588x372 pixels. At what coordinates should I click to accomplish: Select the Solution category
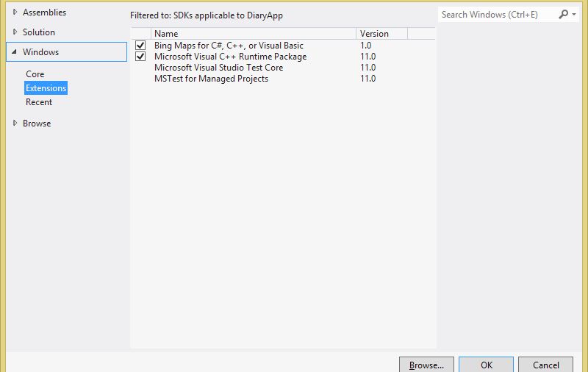point(39,32)
